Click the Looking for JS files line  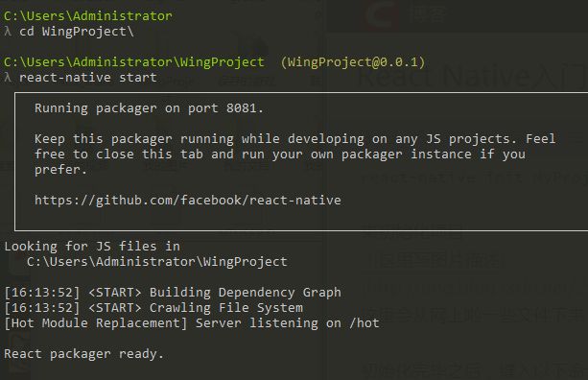[x=92, y=247]
